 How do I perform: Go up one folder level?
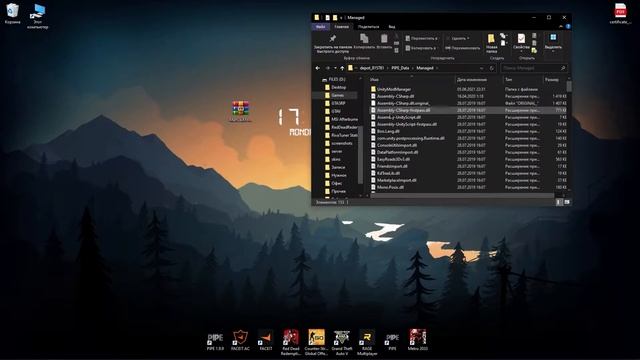[342, 68]
